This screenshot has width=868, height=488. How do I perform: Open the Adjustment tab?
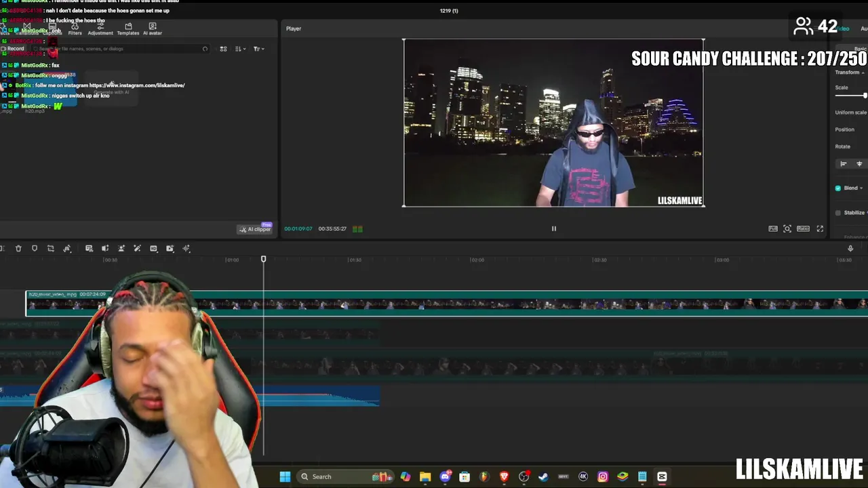coord(100,29)
